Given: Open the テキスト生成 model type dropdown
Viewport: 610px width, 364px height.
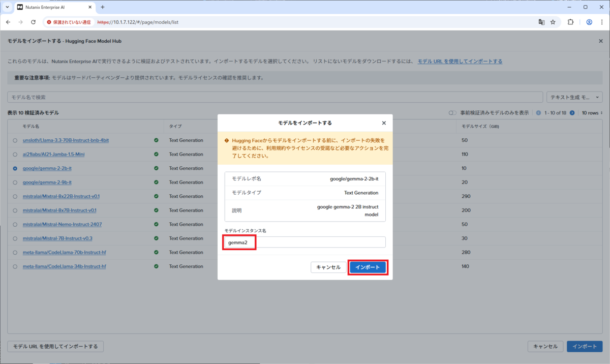Looking at the screenshot, I should click(x=574, y=97).
